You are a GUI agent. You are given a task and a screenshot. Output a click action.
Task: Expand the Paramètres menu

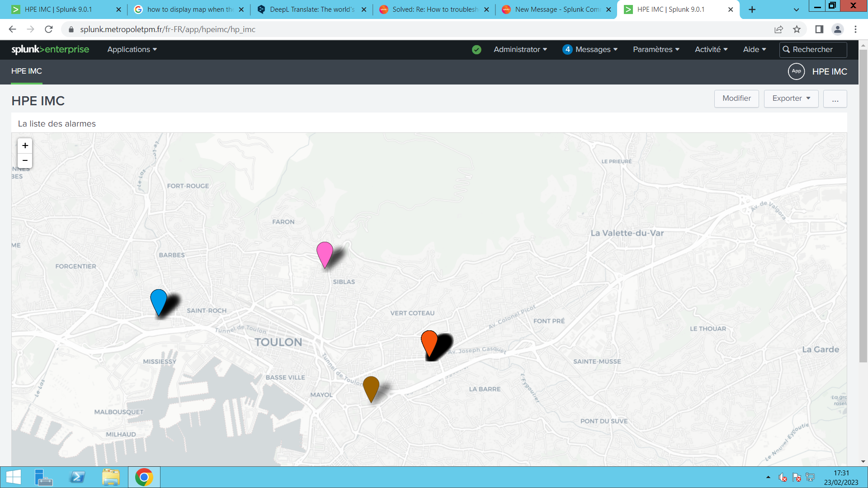pos(656,50)
